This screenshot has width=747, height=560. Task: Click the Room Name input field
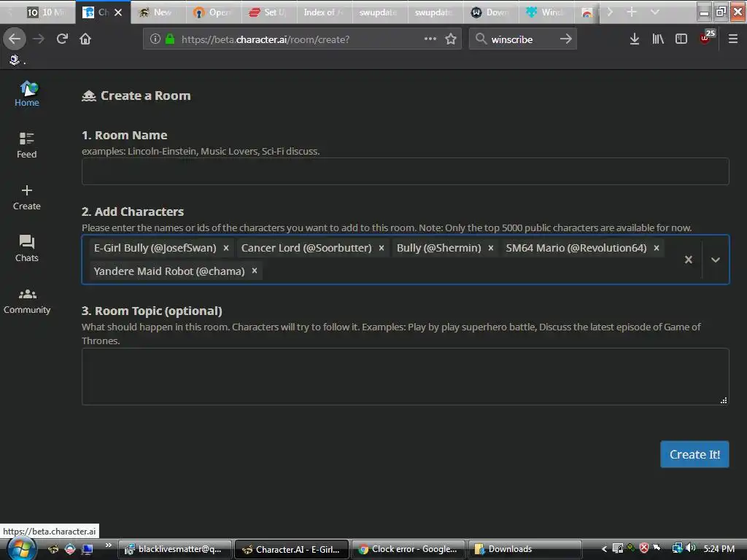point(406,171)
